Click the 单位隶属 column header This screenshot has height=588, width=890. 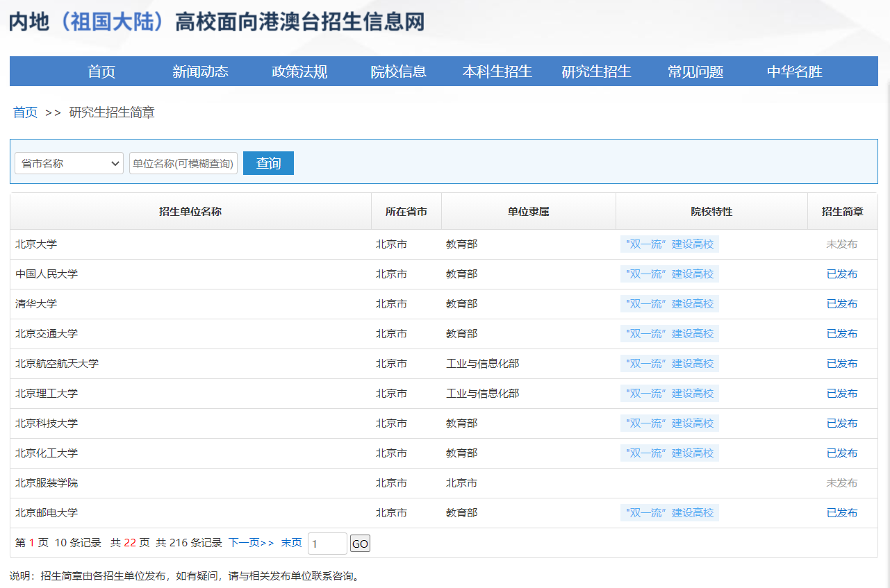click(529, 212)
